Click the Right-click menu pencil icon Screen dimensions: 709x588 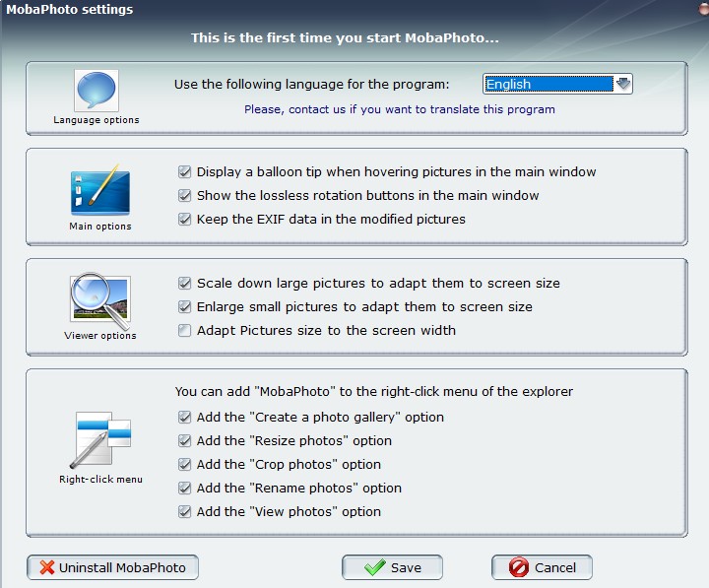tap(100, 439)
